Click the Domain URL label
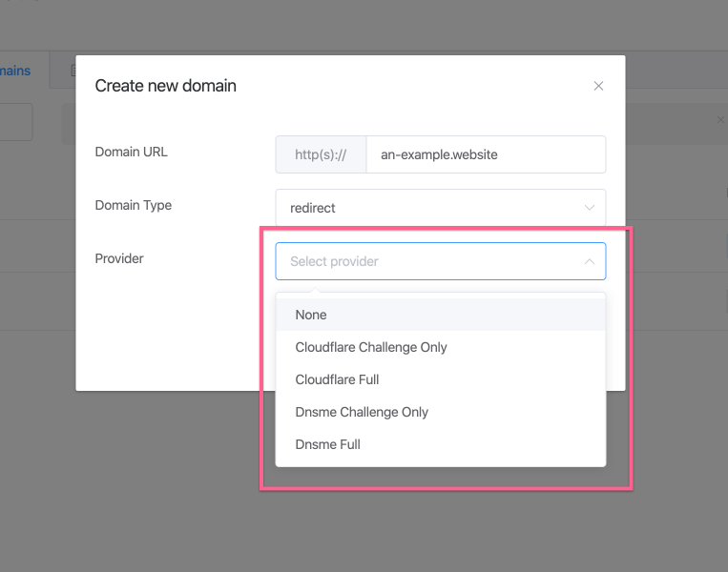This screenshot has height=572, width=728. (x=131, y=152)
